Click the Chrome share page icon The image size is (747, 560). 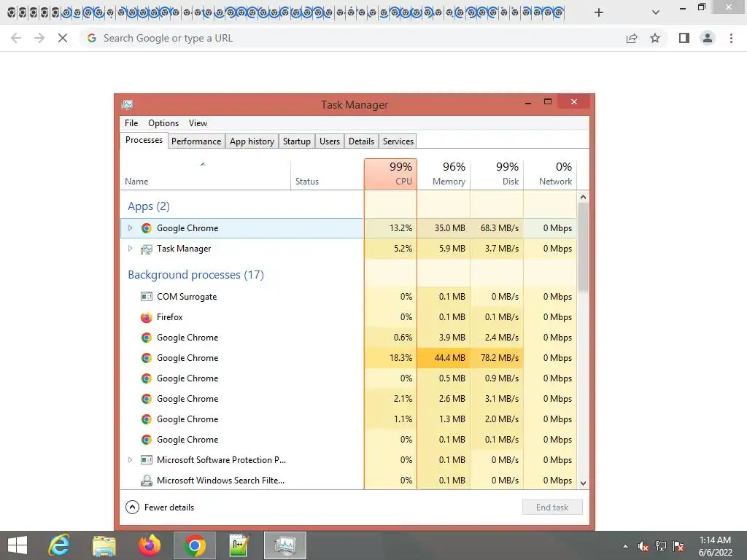[632, 38]
